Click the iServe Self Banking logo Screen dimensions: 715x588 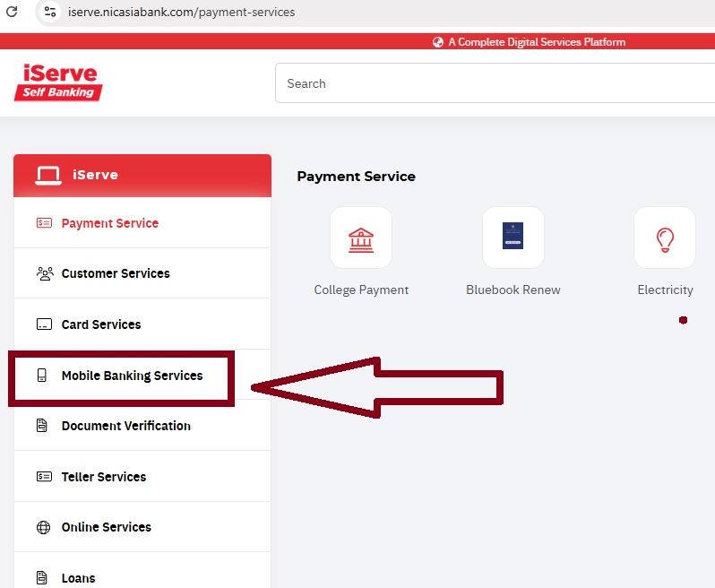coord(59,82)
